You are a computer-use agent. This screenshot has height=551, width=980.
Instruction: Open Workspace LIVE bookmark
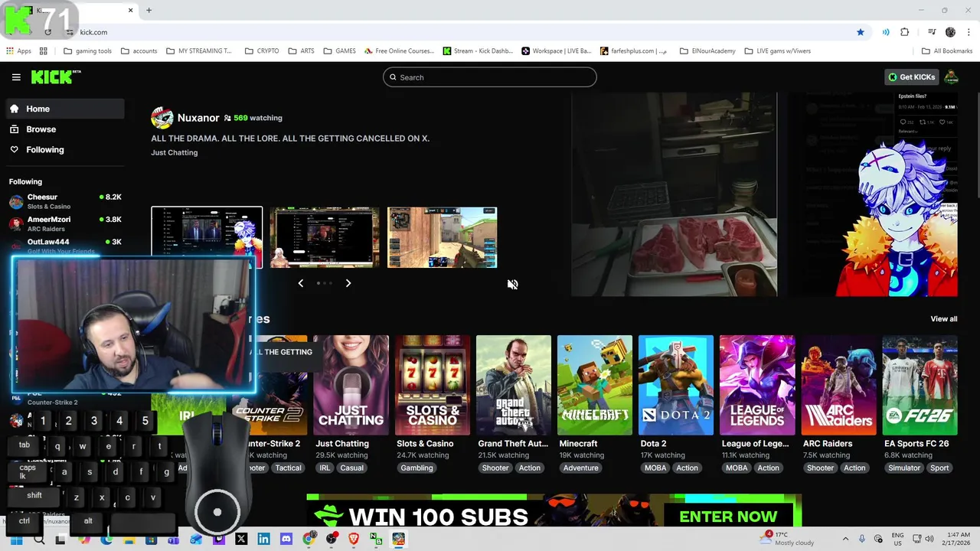point(557,51)
